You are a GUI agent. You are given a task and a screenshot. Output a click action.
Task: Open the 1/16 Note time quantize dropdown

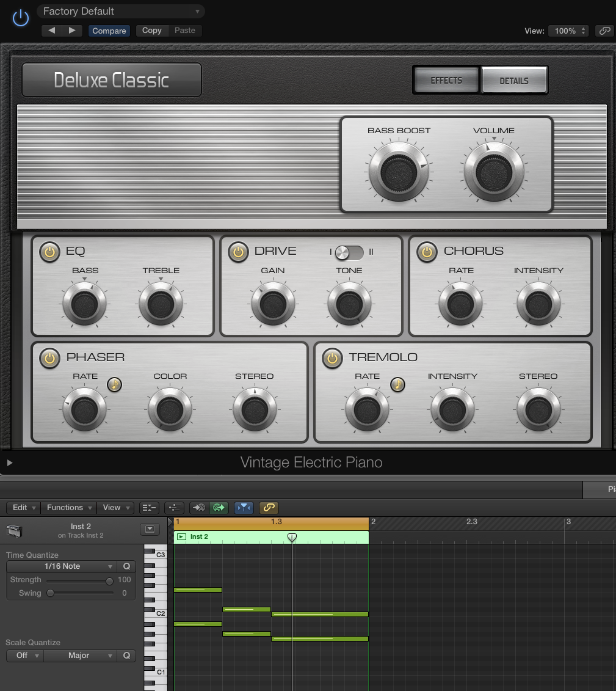(x=61, y=566)
